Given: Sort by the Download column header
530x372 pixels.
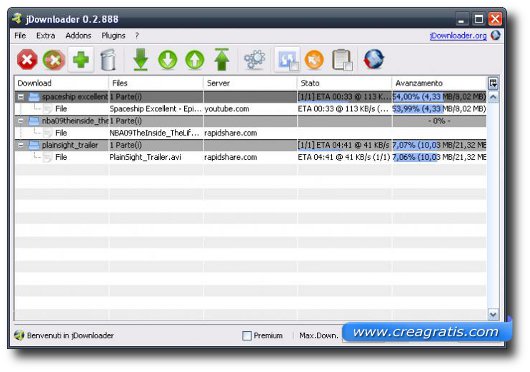Looking at the screenshot, I should pyautogui.click(x=62, y=83).
